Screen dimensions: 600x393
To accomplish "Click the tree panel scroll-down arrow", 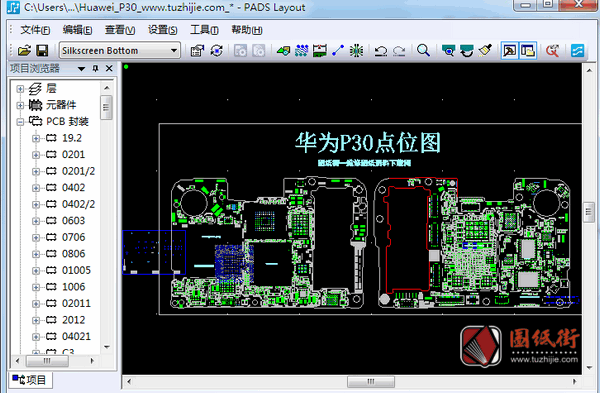I will pyautogui.click(x=107, y=347).
